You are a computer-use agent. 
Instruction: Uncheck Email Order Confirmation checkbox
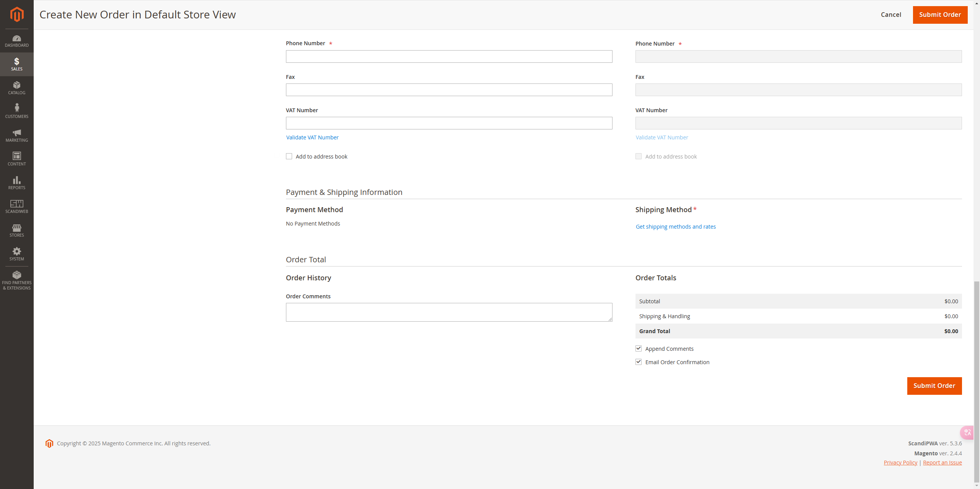click(639, 362)
